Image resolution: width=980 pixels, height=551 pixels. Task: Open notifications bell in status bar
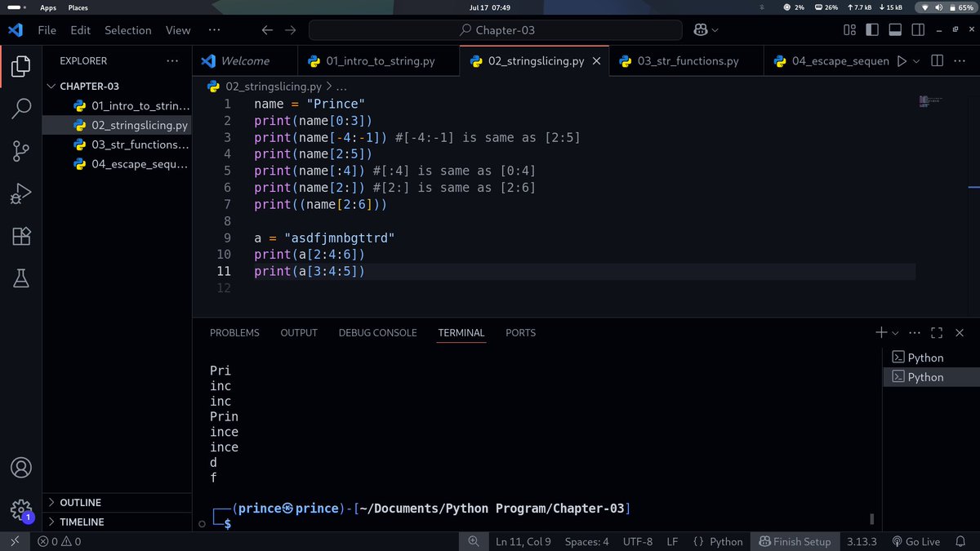(x=962, y=541)
